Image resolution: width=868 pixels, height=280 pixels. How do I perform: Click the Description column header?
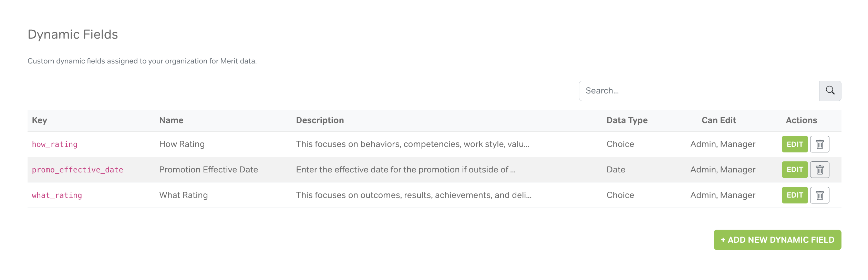click(x=320, y=120)
